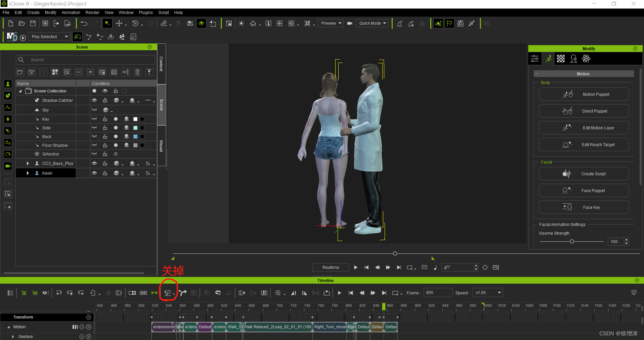Click the Key light white color swatch

[x=135, y=119]
